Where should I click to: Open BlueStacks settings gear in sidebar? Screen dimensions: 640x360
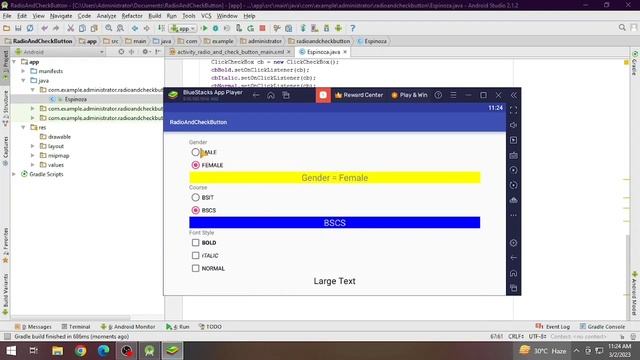point(513,243)
